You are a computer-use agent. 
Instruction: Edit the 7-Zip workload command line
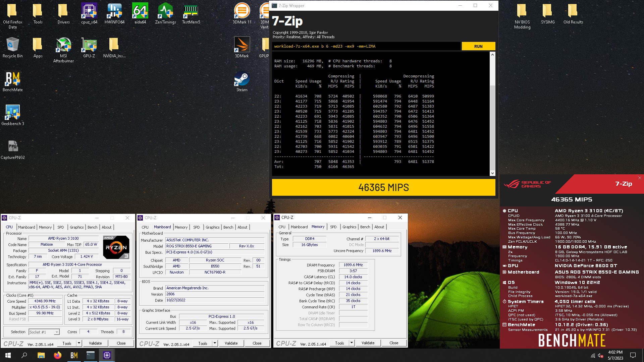366,46
